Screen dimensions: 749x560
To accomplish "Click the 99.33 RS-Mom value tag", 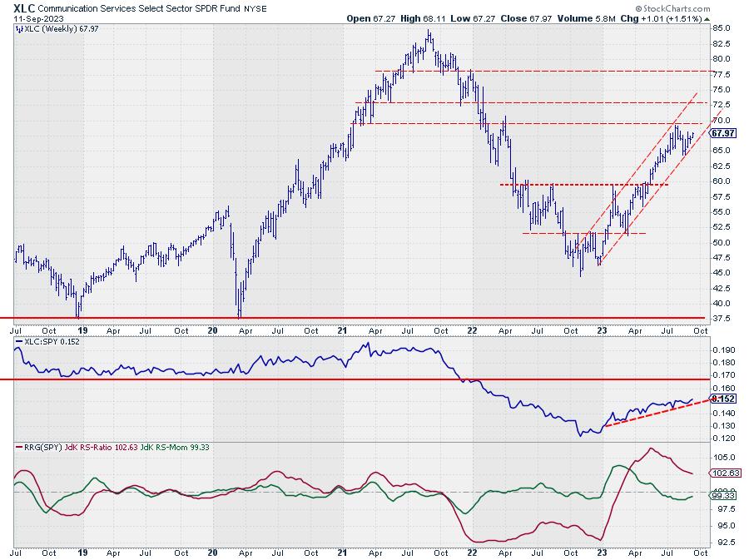I will coord(724,496).
